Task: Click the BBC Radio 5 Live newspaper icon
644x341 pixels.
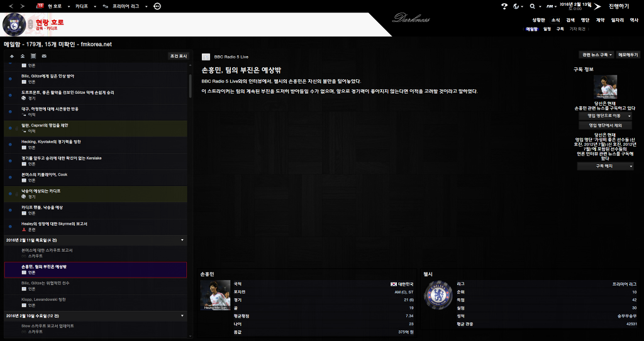Action: tap(206, 57)
